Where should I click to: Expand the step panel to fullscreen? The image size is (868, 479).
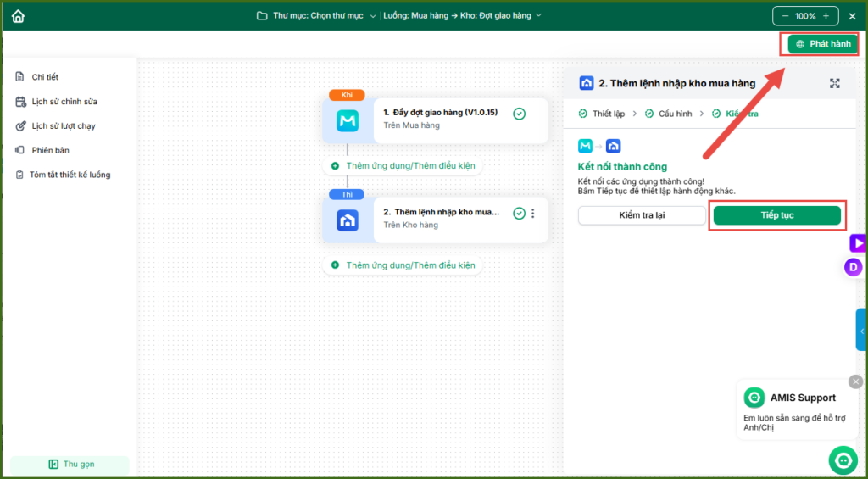coord(835,83)
